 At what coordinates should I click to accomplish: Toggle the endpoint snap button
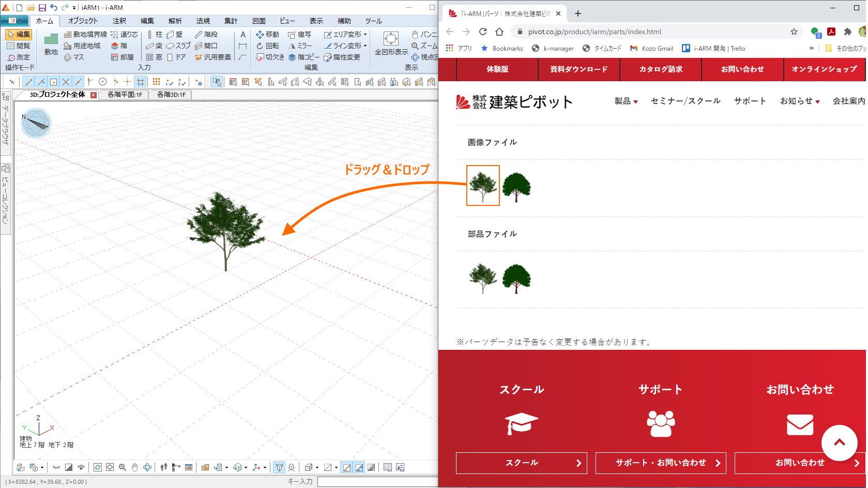[28, 82]
